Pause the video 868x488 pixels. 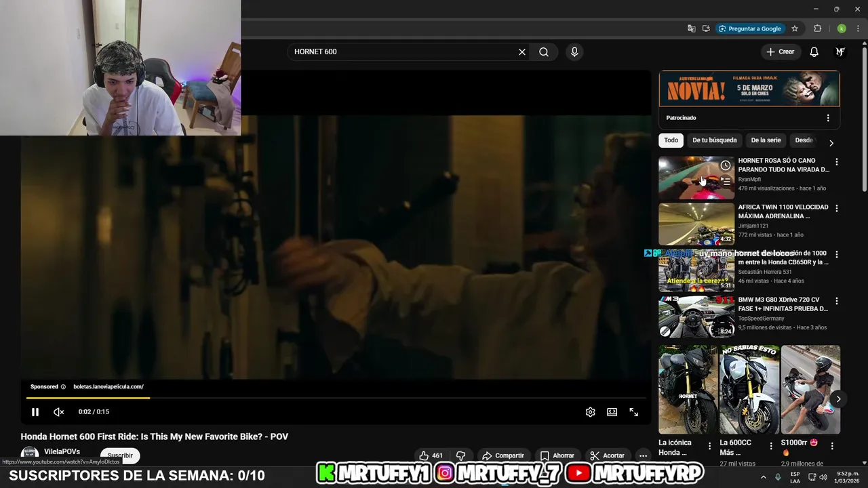(35, 412)
